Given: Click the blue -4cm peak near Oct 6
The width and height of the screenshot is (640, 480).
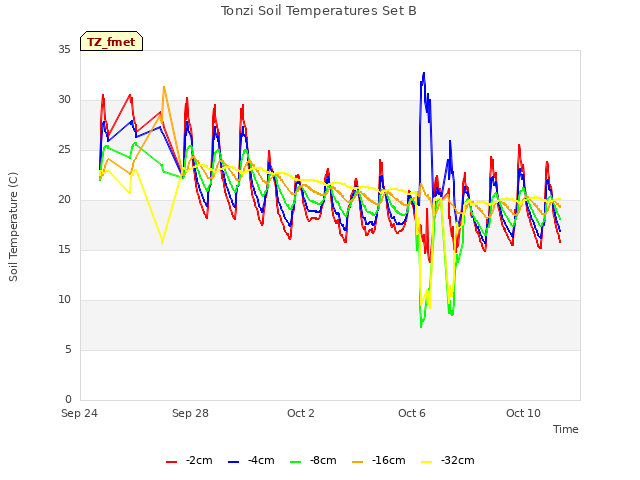Looking at the screenshot, I should 424,73.
